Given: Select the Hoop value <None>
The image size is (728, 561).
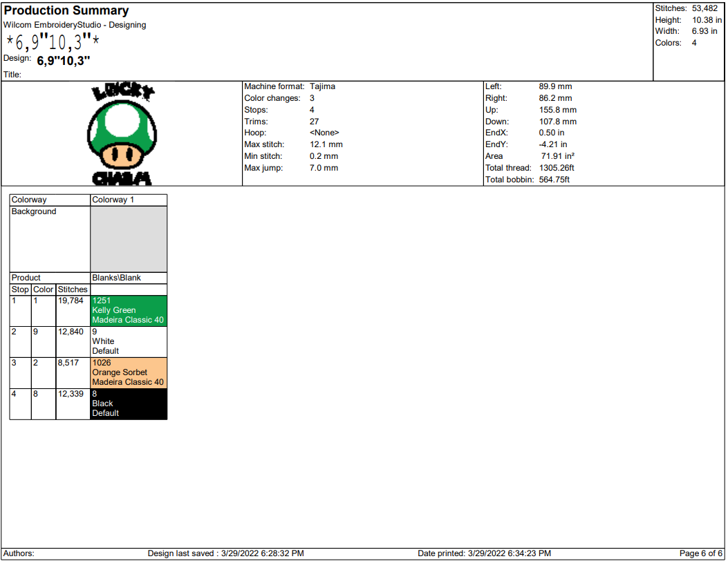Looking at the screenshot, I should pyautogui.click(x=324, y=133).
